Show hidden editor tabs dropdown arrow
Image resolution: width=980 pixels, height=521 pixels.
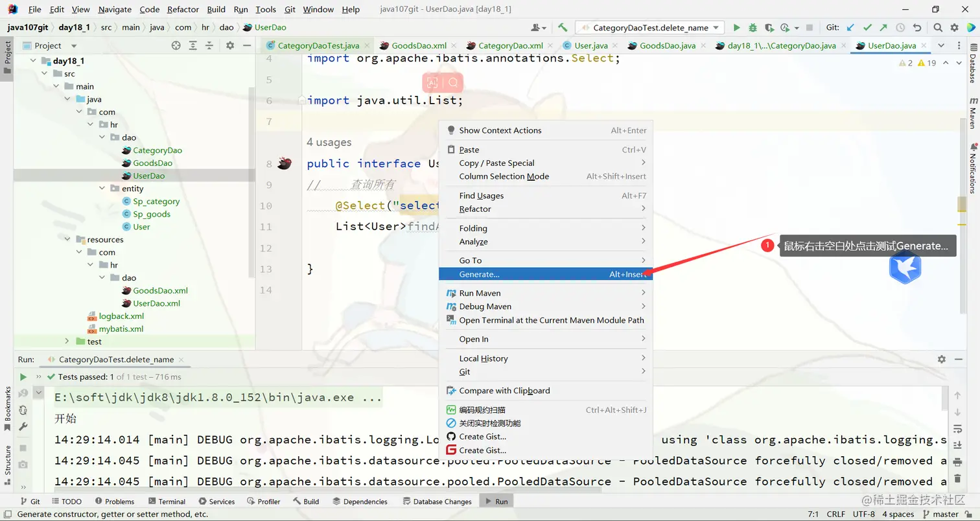[x=940, y=45]
